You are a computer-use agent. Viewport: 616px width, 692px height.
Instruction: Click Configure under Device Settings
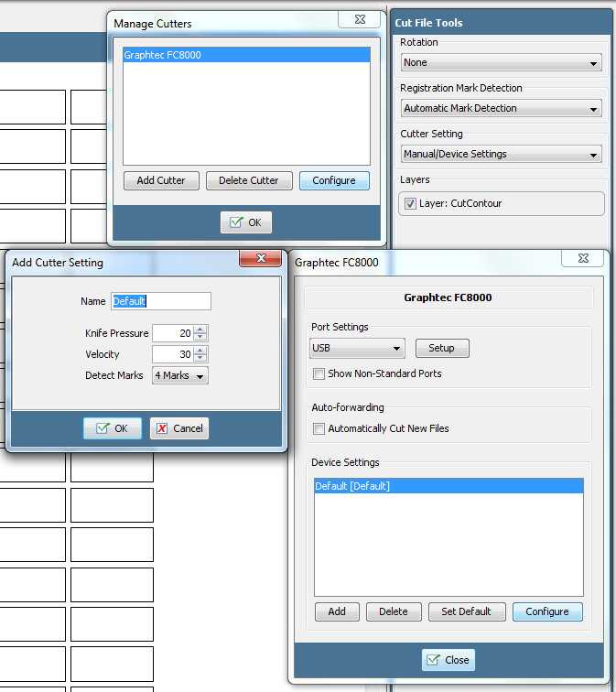[547, 611]
